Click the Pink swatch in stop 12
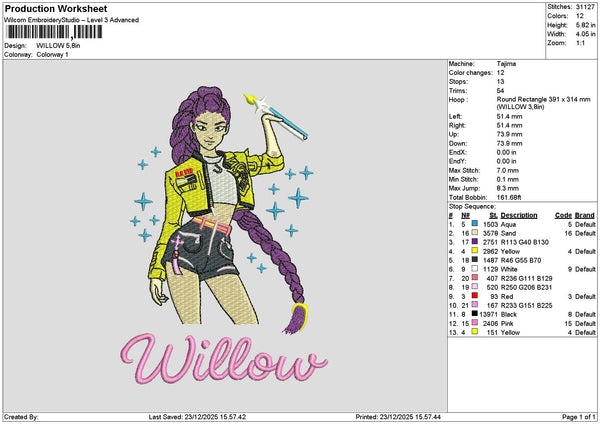Image resolution: width=600 pixels, height=424 pixels. (x=474, y=323)
